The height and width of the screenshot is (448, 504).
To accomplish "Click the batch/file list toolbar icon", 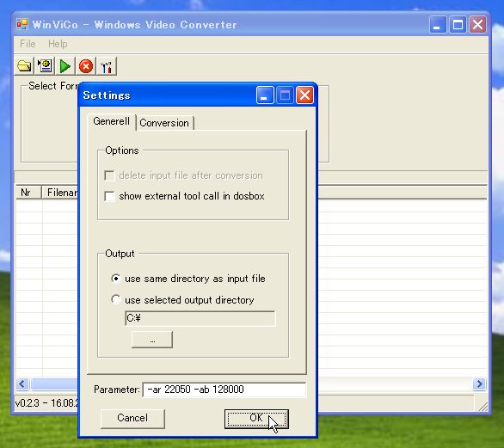I will pyautogui.click(x=45, y=66).
